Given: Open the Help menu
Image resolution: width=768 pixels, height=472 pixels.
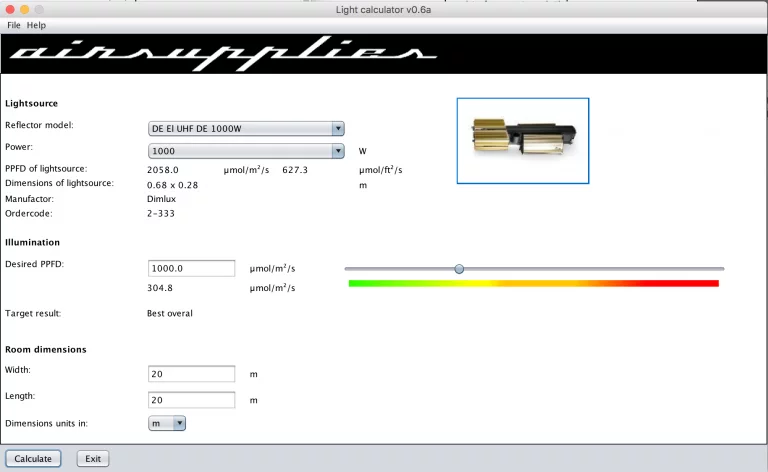Looking at the screenshot, I should [x=37, y=24].
